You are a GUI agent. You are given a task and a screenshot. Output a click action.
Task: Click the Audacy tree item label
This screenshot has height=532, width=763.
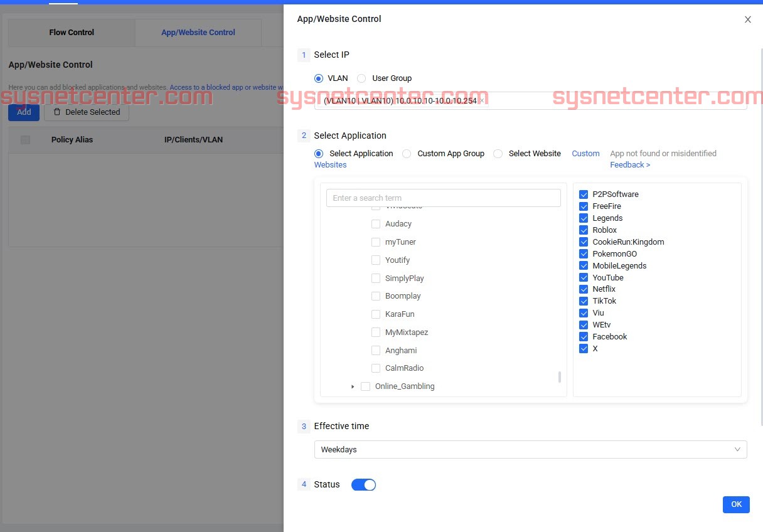point(398,224)
